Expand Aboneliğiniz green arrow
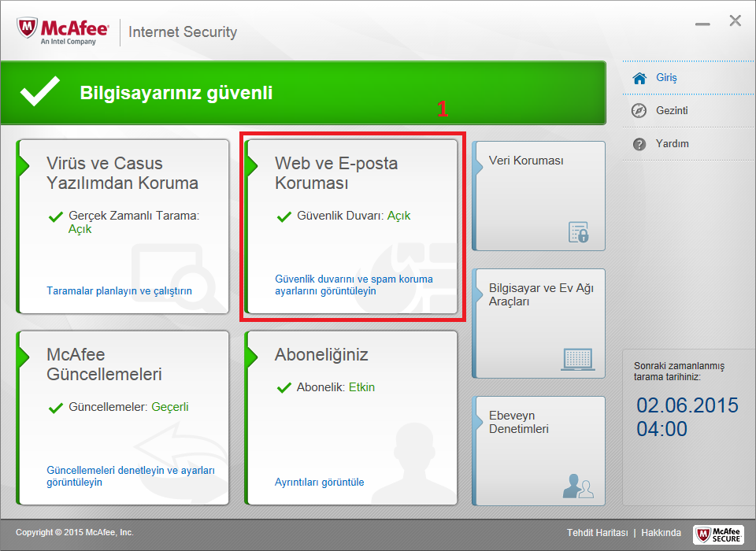The height and width of the screenshot is (551, 756). (252, 357)
